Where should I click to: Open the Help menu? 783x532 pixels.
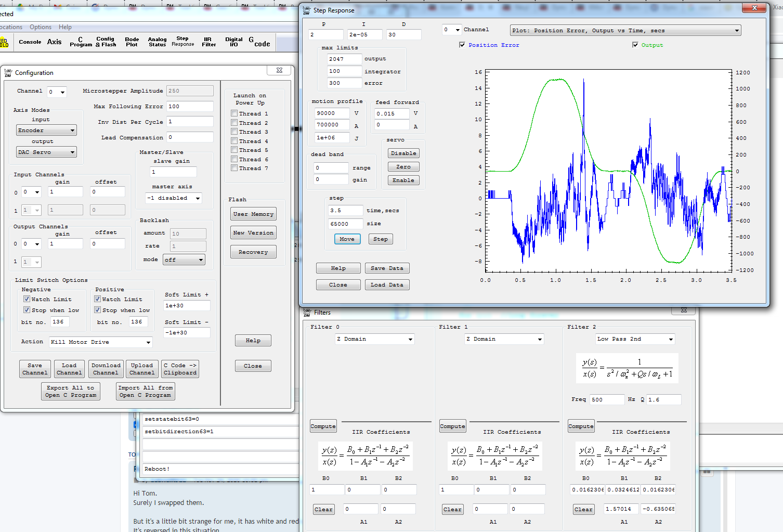point(65,27)
